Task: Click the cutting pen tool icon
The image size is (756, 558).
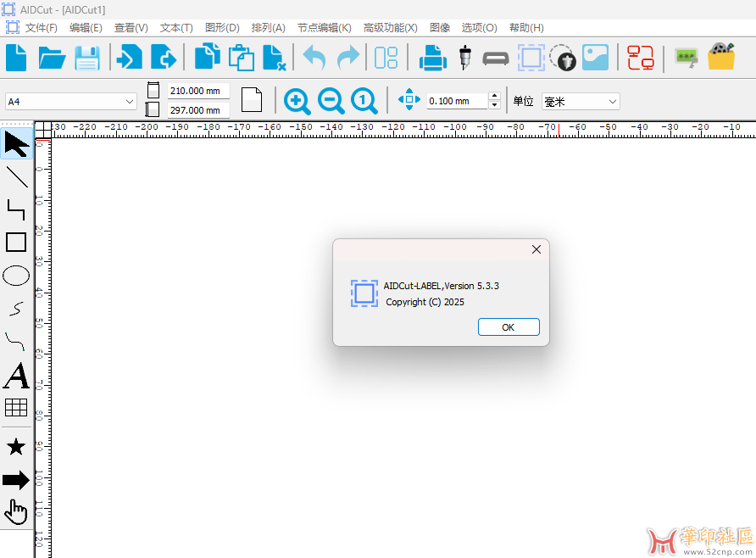Action: 464,58
